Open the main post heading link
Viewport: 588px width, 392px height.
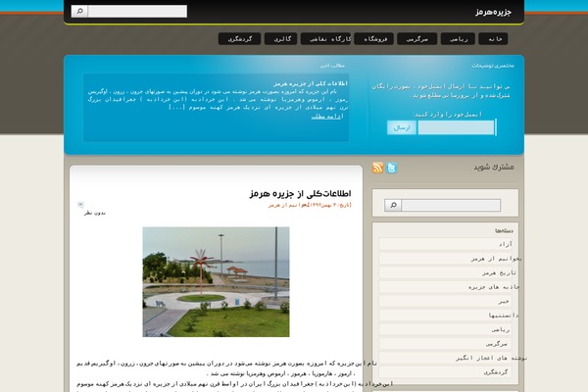point(301,194)
